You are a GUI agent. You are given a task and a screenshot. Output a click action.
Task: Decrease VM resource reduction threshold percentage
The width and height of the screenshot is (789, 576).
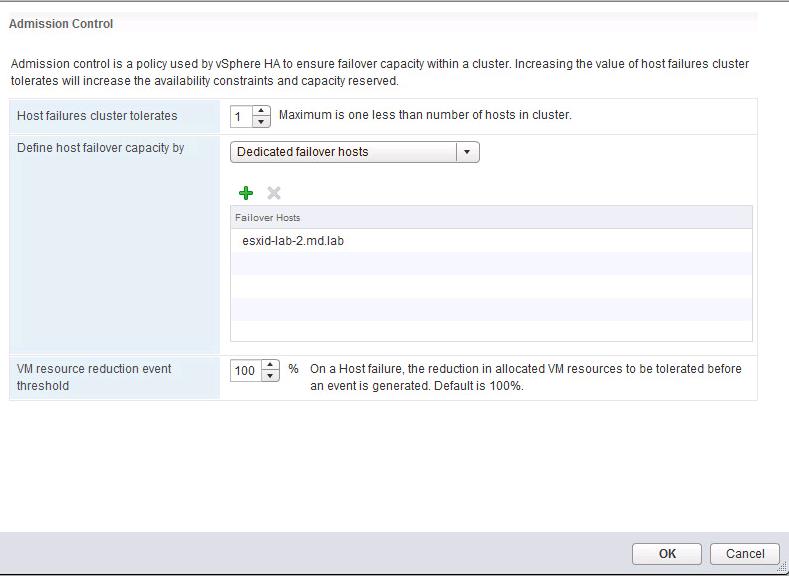270,376
